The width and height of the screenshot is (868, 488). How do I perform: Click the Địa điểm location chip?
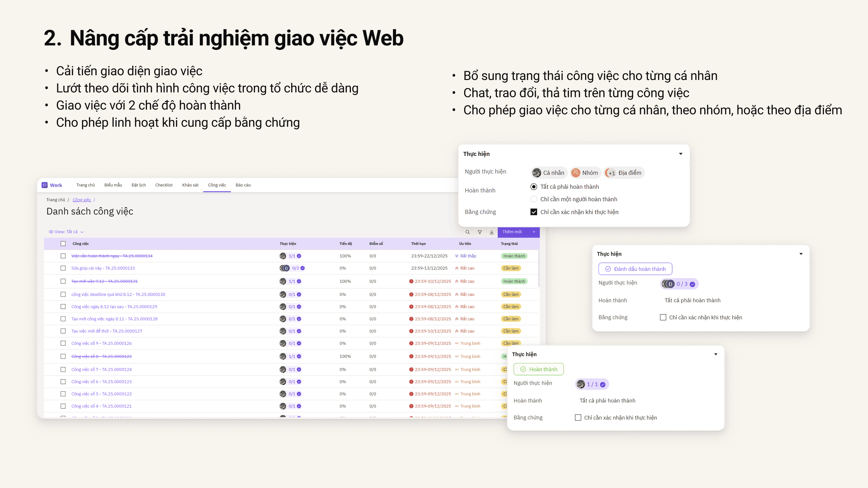pyautogui.click(x=625, y=173)
